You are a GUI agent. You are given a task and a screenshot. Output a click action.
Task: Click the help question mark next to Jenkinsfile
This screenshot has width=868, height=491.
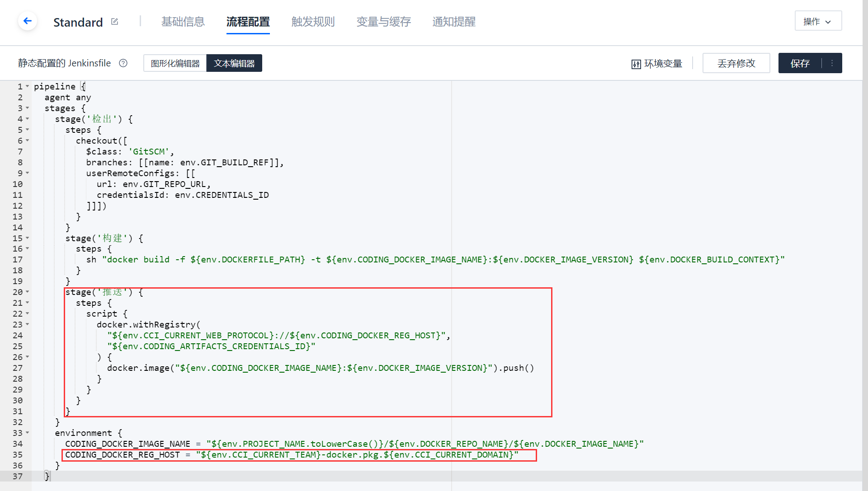123,63
